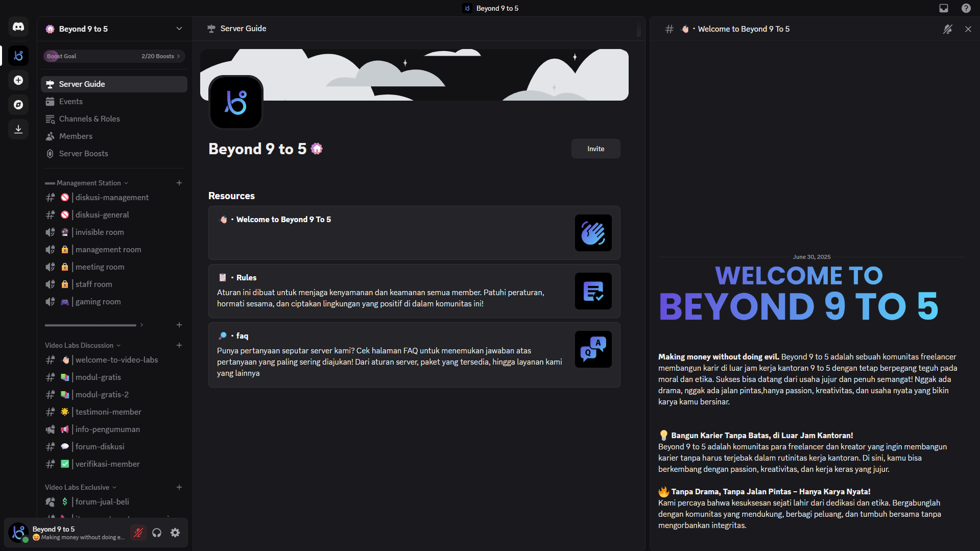Add channel to Video Labs Discussion category
980x551 pixels.
[179, 345]
